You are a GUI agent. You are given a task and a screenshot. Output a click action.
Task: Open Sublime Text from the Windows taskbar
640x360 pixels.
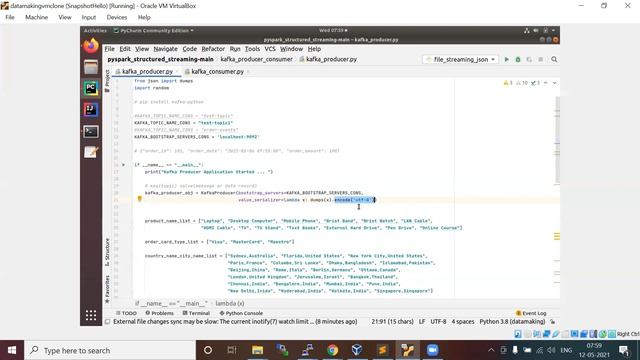(382, 350)
